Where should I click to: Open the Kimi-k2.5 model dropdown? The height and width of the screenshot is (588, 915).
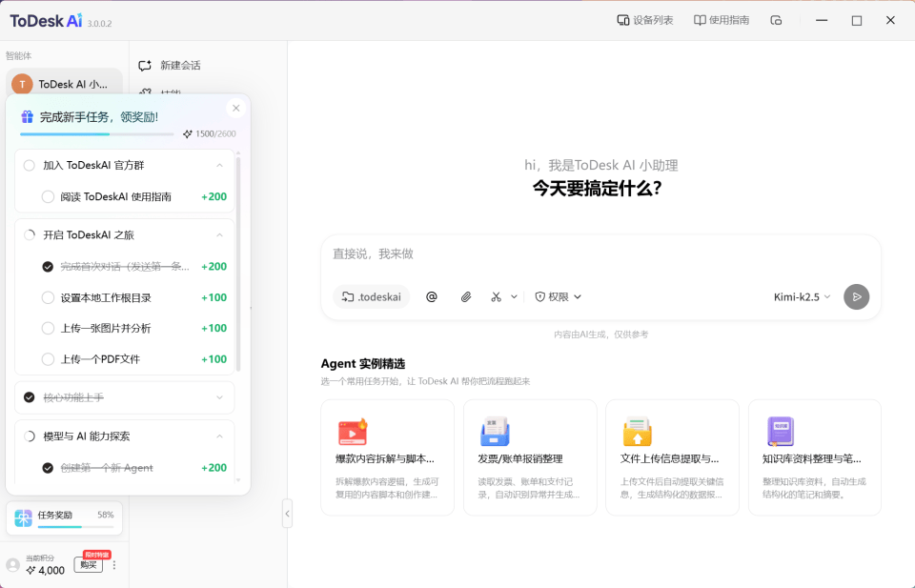(802, 297)
